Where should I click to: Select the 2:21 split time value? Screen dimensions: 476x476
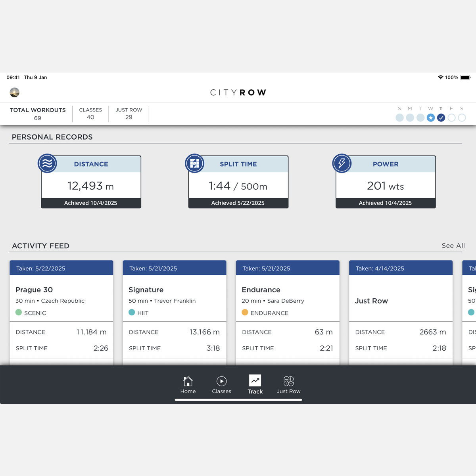(x=326, y=348)
